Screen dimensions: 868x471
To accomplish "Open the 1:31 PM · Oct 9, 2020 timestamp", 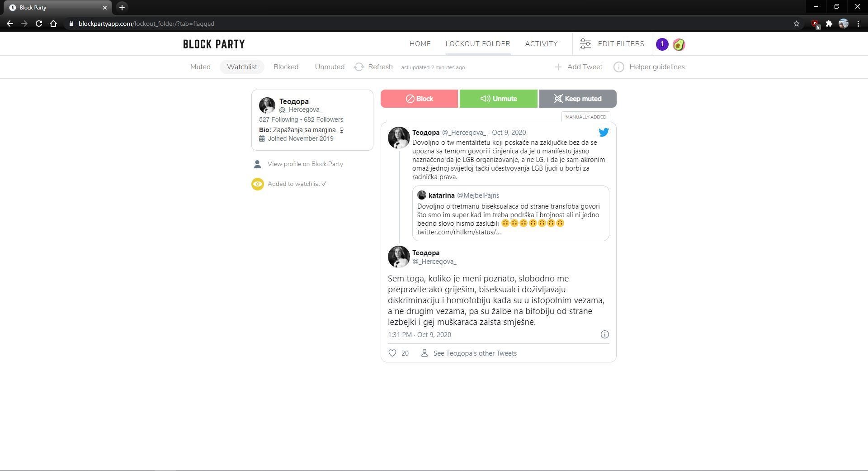I will coord(420,335).
